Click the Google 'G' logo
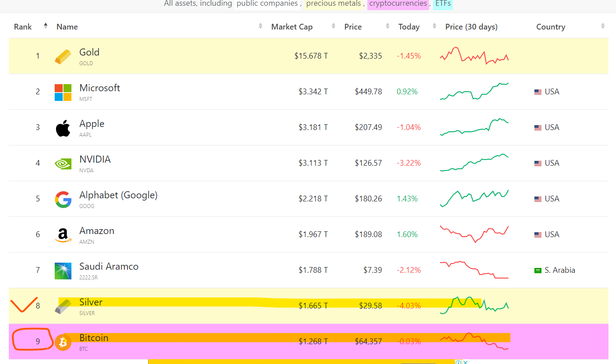Image resolution: width=616 pixels, height=364 pixels. click(x=63, y=199)
